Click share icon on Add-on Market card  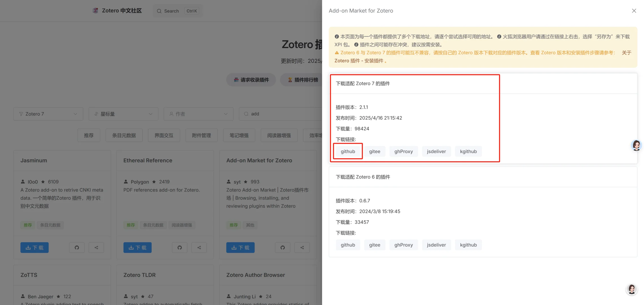coord(302,248)
